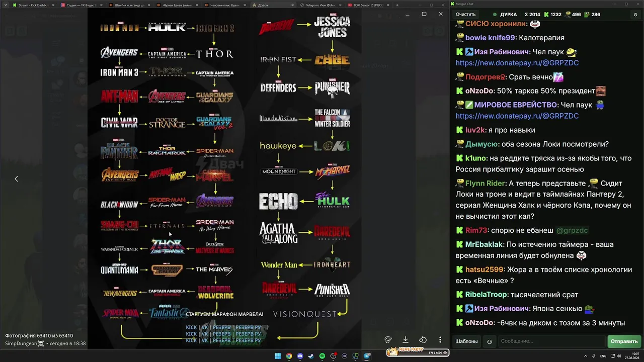Open Discord from the taskbar
The width and height of the screenshot is (644, 362).
pyautogui.click(x=300, y=356)
